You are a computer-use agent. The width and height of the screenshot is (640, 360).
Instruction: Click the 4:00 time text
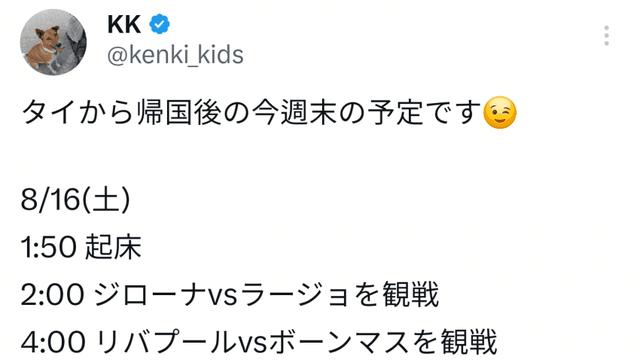pyautogui.click(x=53, y=341)
